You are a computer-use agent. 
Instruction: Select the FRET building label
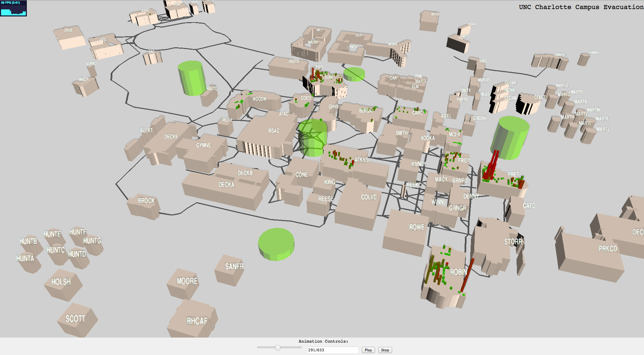point(514,174)
